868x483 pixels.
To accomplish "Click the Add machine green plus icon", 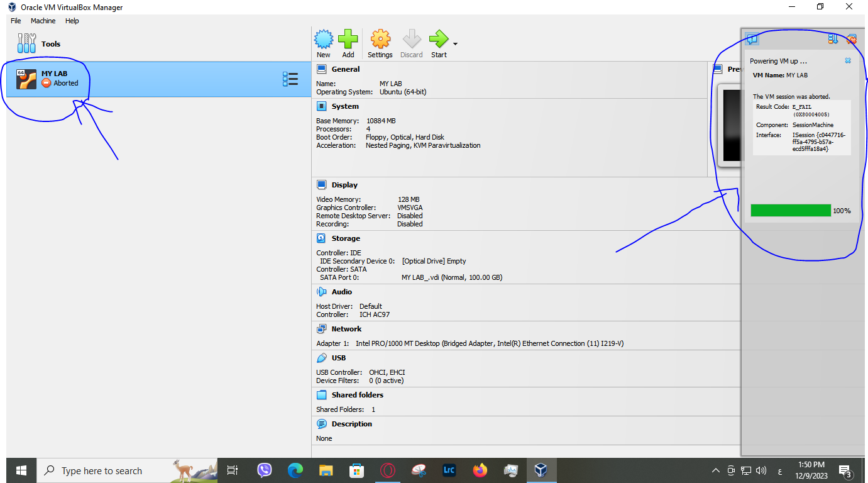I will [348, 39].
